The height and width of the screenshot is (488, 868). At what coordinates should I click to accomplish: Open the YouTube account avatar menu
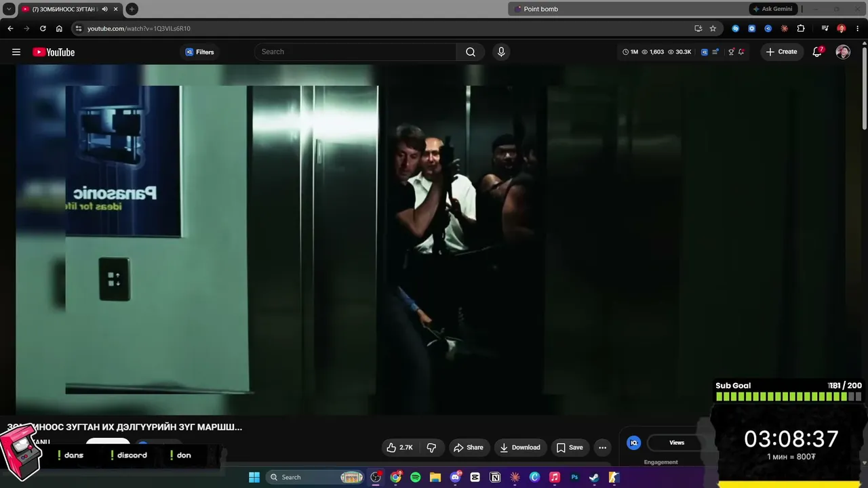[843, 52]
